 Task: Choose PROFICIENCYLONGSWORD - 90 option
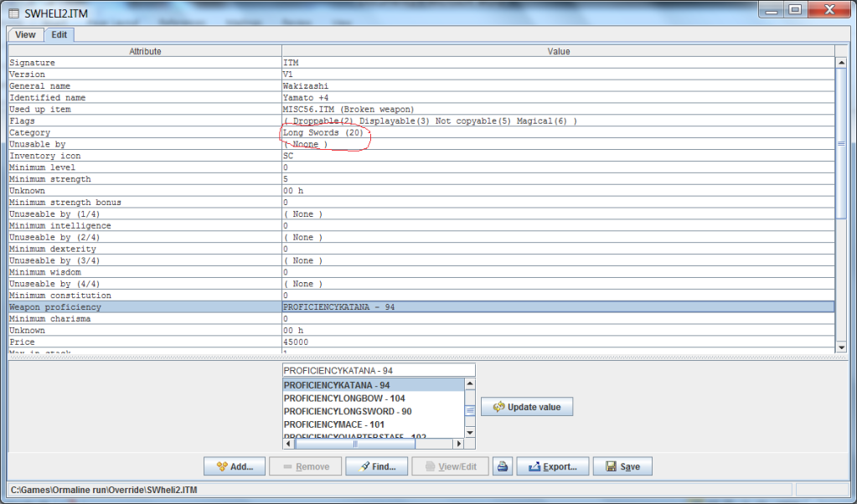click(348, 411)
